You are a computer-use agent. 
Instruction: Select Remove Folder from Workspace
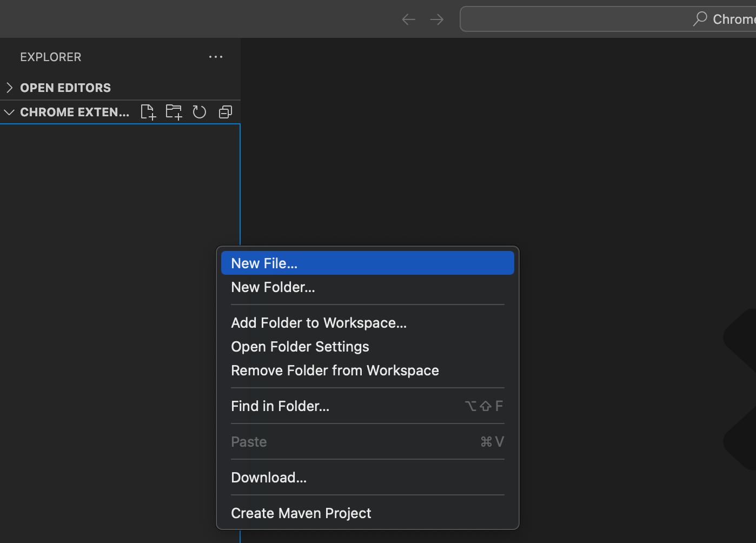(335, 370)
